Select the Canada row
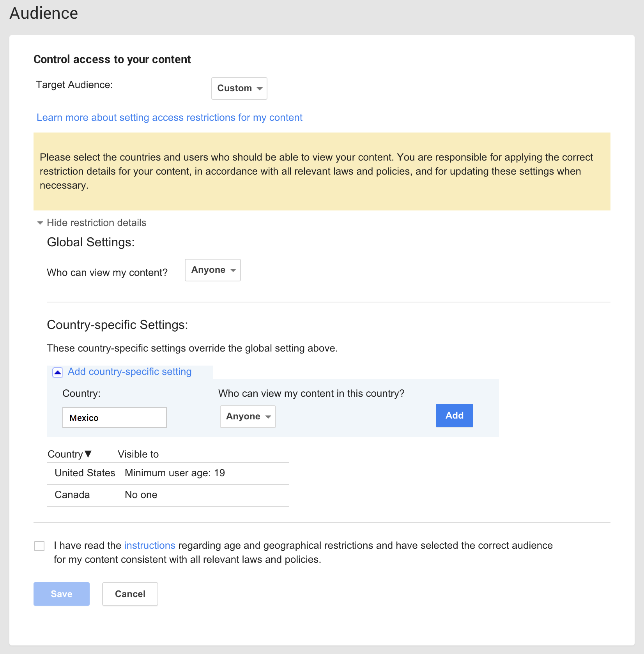The image size is (644, 654). (72, 495)
